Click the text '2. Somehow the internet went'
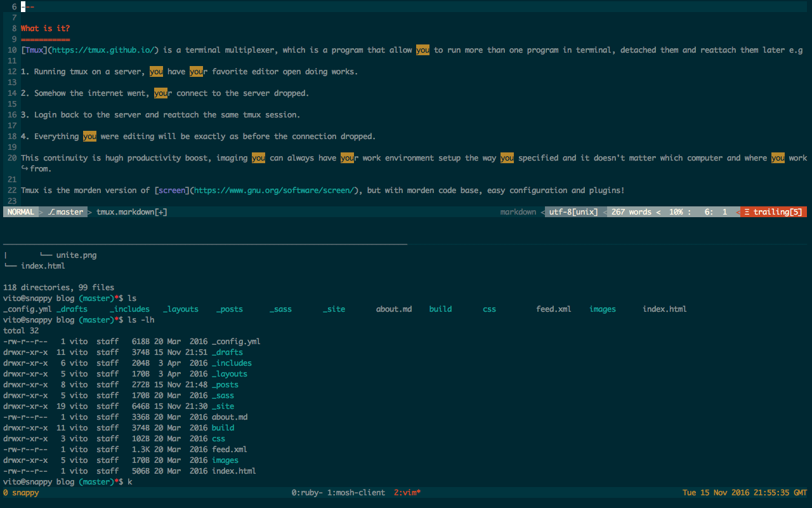 pyautogui.click(x=83, y=93)
